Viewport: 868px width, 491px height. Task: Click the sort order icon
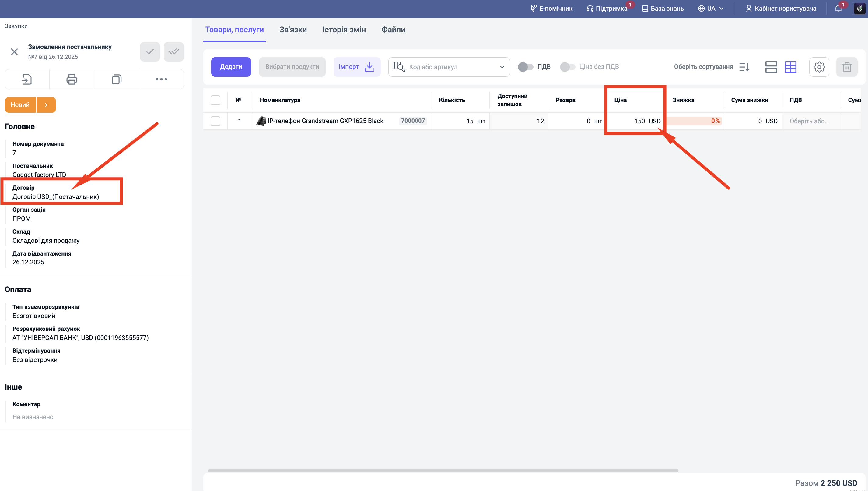(x=744, y=67)
